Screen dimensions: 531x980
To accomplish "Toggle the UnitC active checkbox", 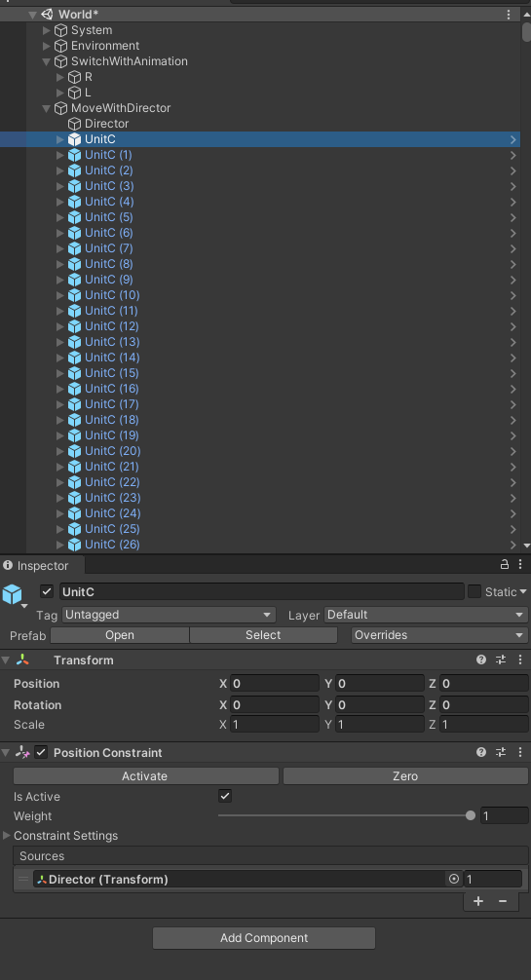I will click(47, 591).
